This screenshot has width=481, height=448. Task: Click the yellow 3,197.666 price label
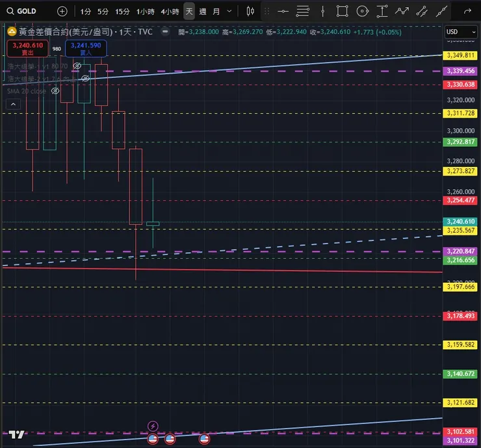460,287
